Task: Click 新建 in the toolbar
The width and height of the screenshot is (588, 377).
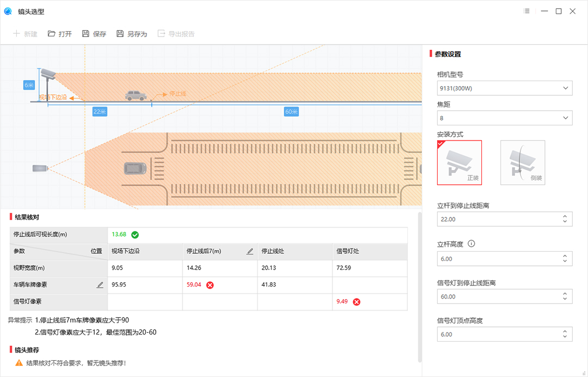Action: coord(25,34)
